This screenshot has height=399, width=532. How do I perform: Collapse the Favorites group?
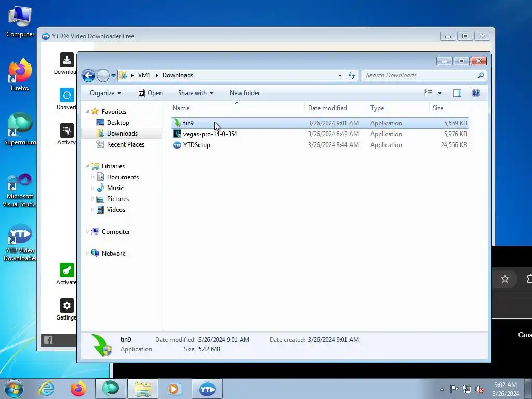[x=87, y=112]
